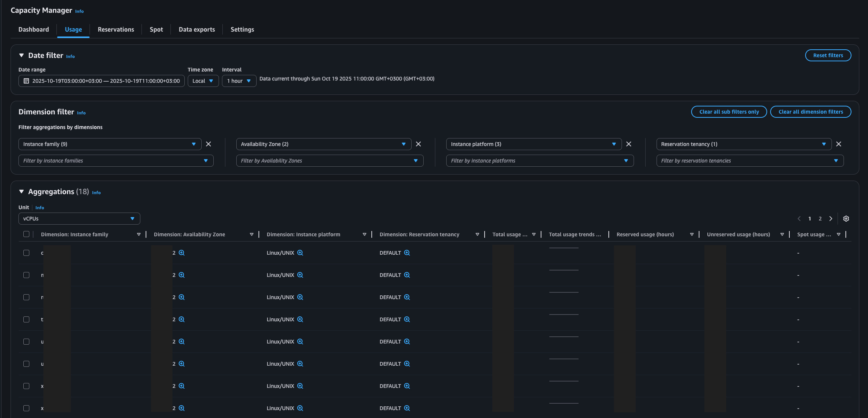This screenshot has height=418, width=868.
Task: Go to next aggregations page arrow
Action: pos(831,219)
